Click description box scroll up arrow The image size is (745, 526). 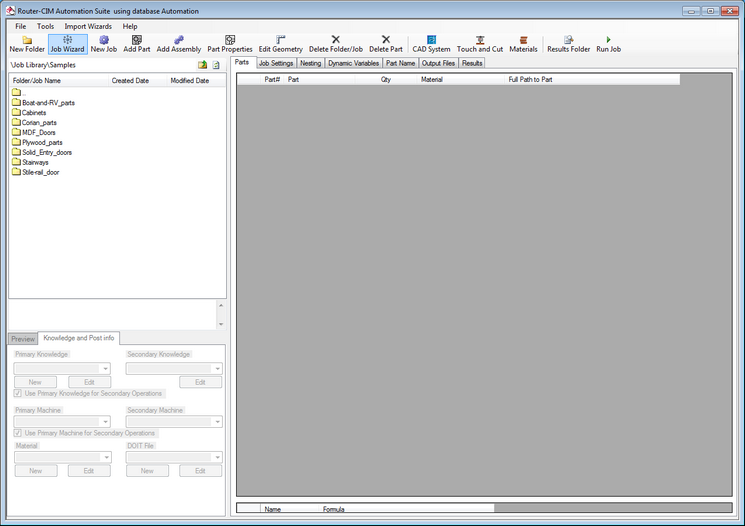coord(221,305)
